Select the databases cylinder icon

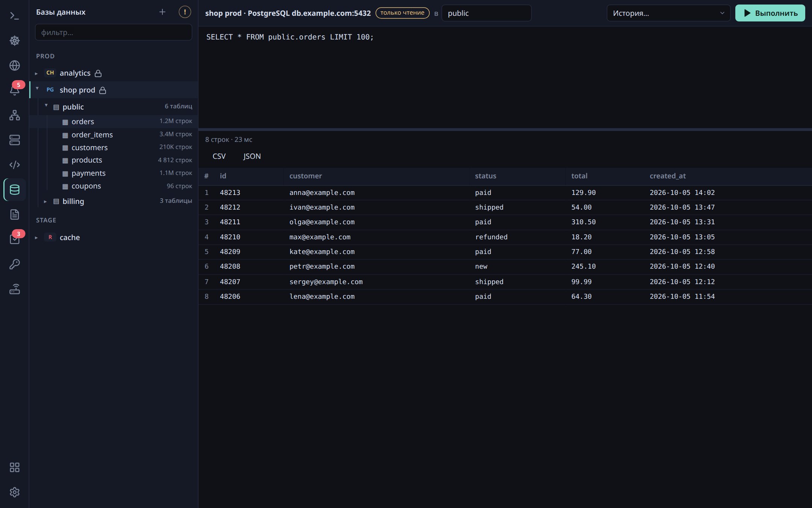[14, 190]
